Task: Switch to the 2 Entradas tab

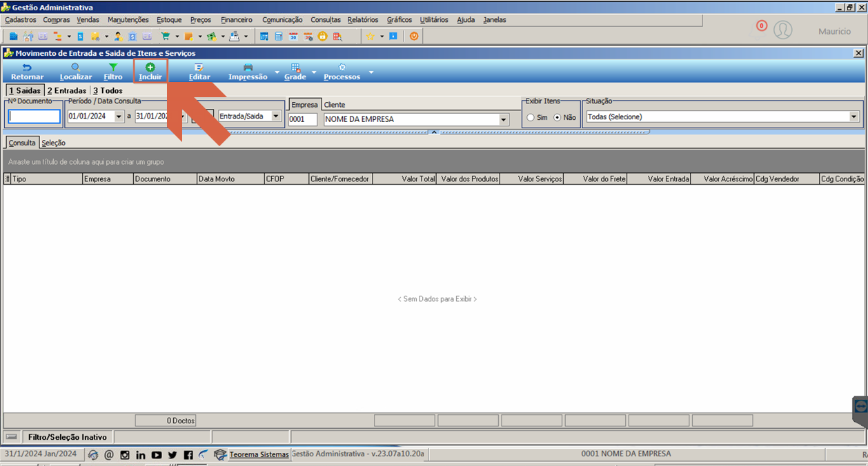Action: click(66, 90)
